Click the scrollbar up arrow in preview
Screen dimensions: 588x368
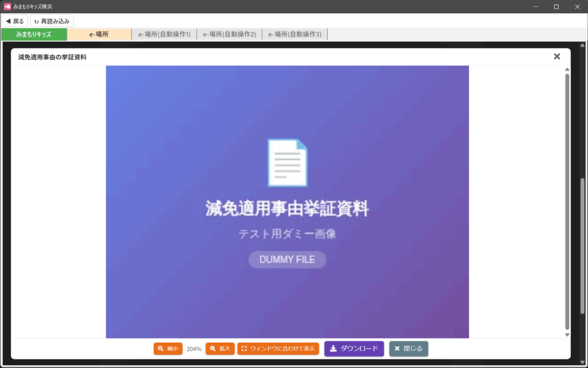tap(567, 70)
